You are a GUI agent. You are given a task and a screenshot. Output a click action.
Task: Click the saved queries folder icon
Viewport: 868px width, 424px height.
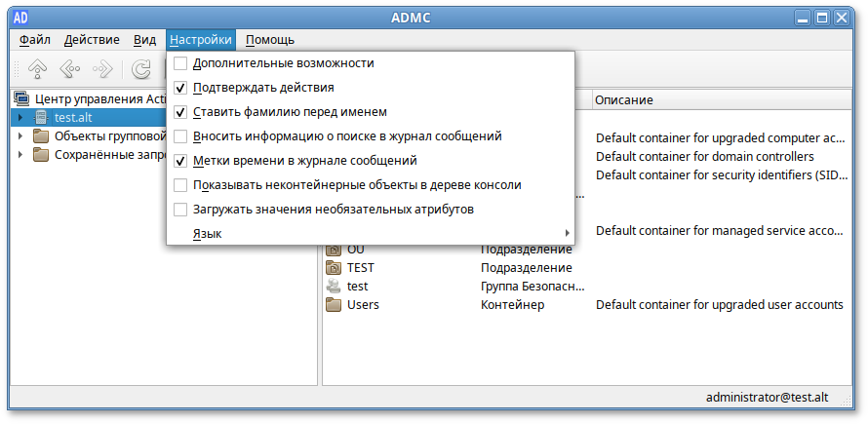tap(41, 154)
